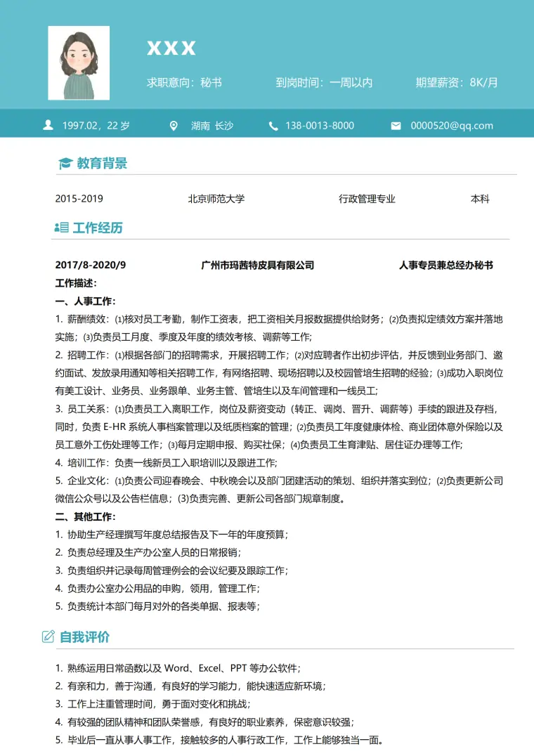Click 到岗时间：一周以内 text
534x756 pixels.
pyautogui.click(x=324, y=82)
